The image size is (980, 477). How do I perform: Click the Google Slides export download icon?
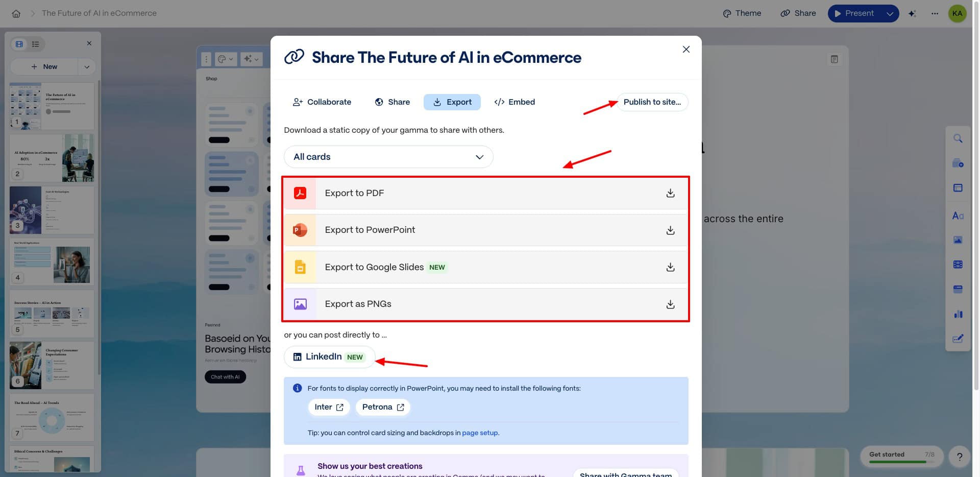[670, 267]
